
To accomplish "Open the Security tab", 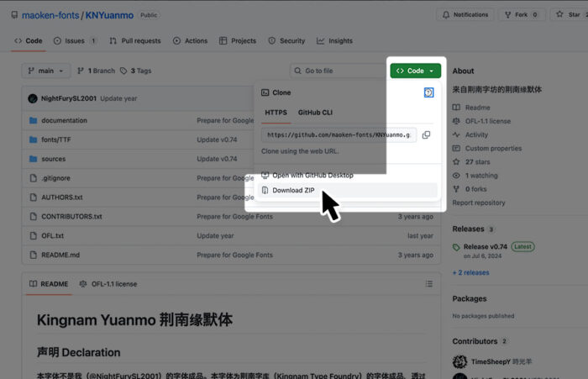I will click(x=286, y=40).
